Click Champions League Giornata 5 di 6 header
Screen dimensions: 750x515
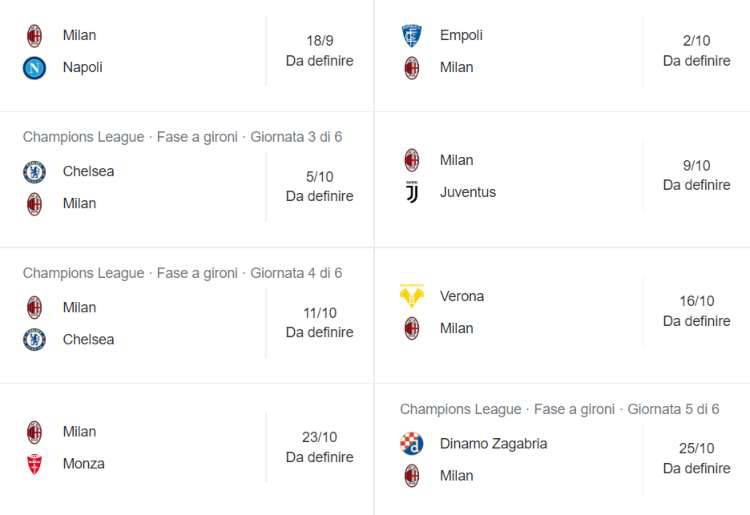[559, 409]
